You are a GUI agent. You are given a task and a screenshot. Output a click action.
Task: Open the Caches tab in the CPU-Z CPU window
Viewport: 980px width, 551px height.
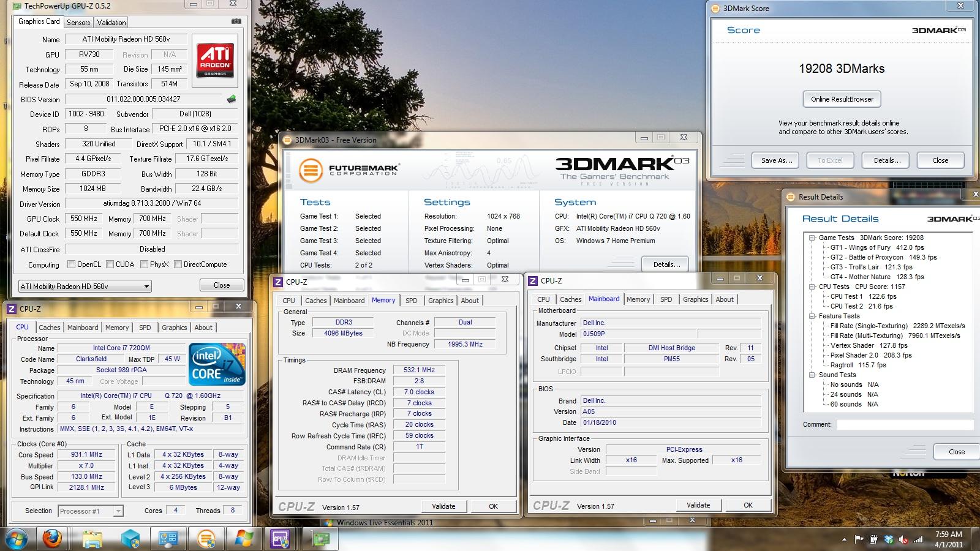[50, 328]
